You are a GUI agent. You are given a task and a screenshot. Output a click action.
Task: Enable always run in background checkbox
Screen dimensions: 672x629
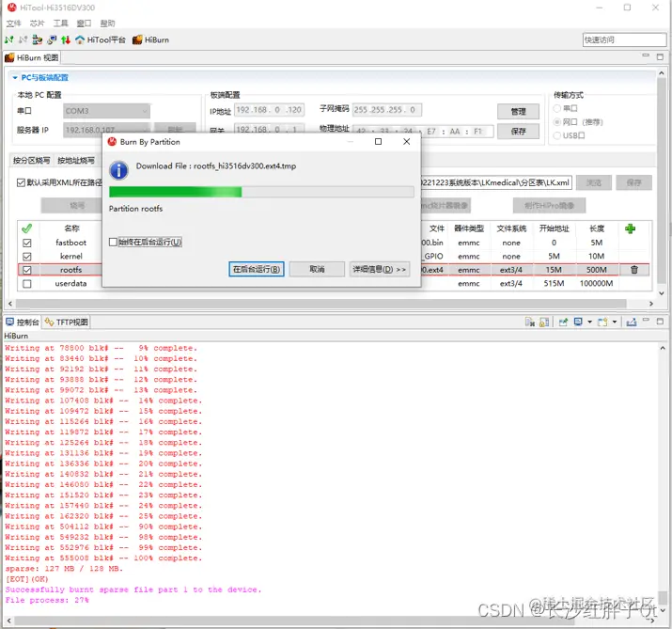point(113,243)
